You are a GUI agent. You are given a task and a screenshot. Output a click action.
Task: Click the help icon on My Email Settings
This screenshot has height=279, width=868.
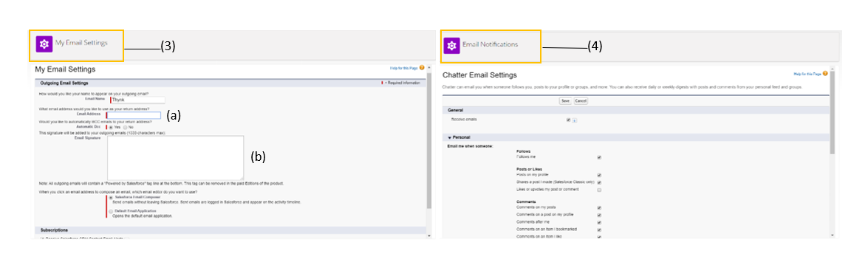coord(422,68)
